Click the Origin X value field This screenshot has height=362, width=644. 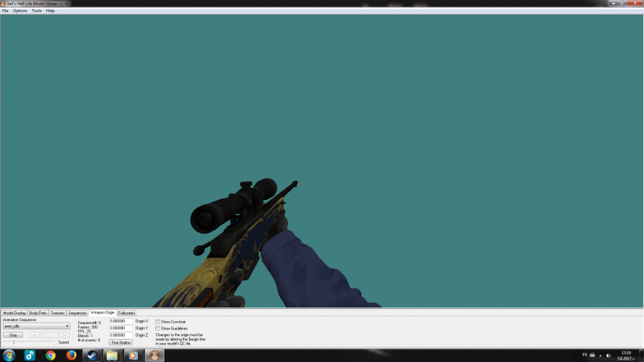(x=120, y=321)
